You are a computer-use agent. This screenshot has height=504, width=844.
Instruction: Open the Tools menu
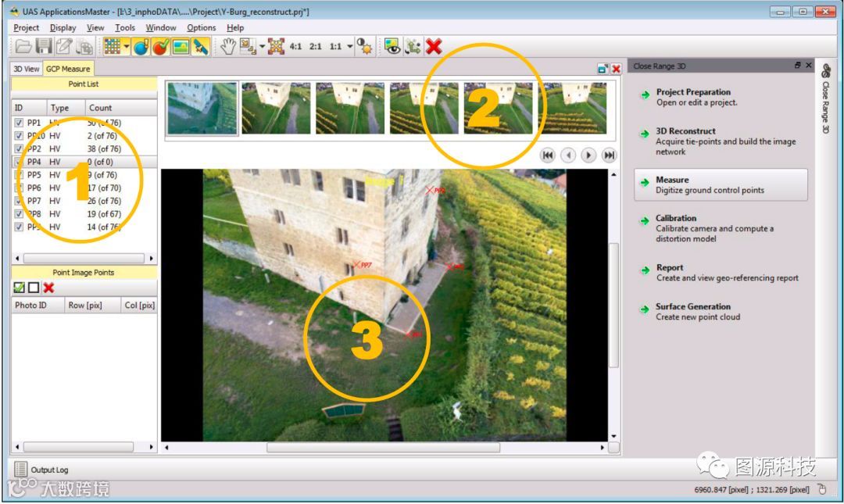tap(125, 27)
